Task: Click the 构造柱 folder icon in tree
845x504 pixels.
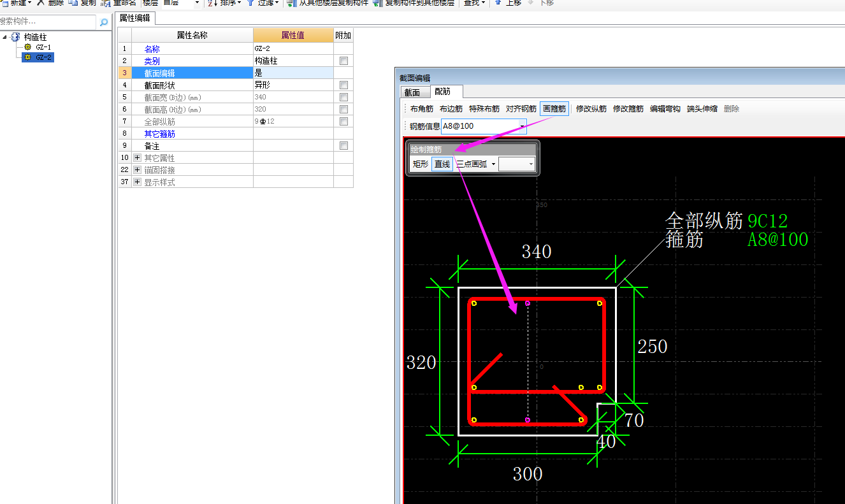Action: pos(15,37)
